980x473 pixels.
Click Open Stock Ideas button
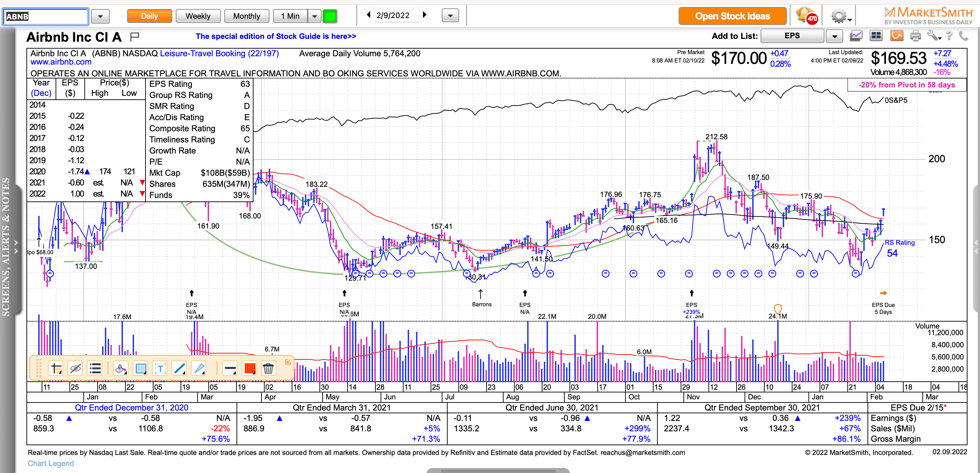(x=732, y=16)
